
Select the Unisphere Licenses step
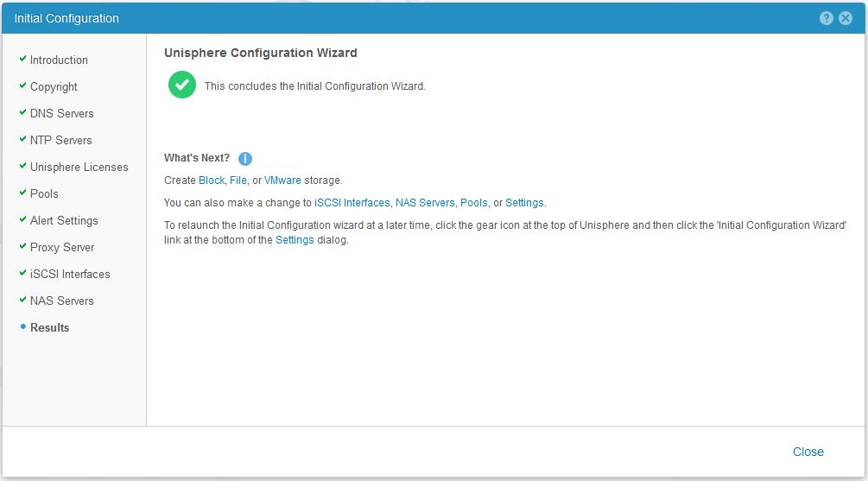pos(79,168)
